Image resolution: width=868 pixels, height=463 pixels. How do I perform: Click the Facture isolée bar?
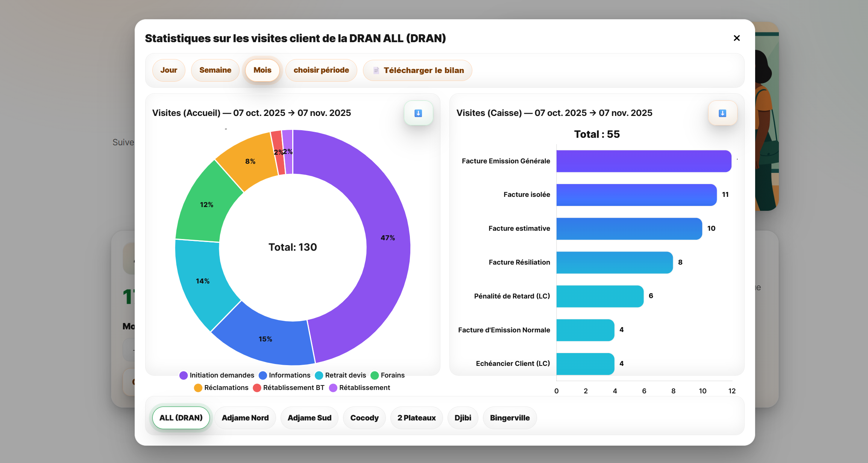(636, 195)
